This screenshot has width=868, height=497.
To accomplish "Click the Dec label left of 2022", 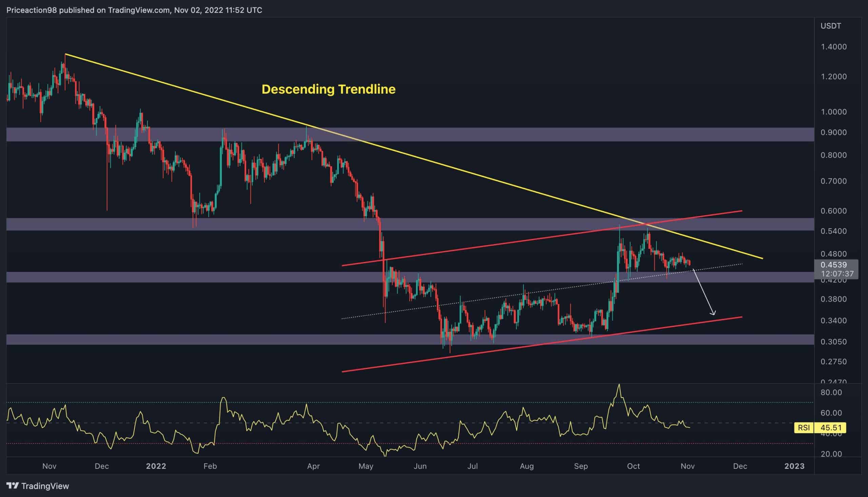I will (102, 466).
